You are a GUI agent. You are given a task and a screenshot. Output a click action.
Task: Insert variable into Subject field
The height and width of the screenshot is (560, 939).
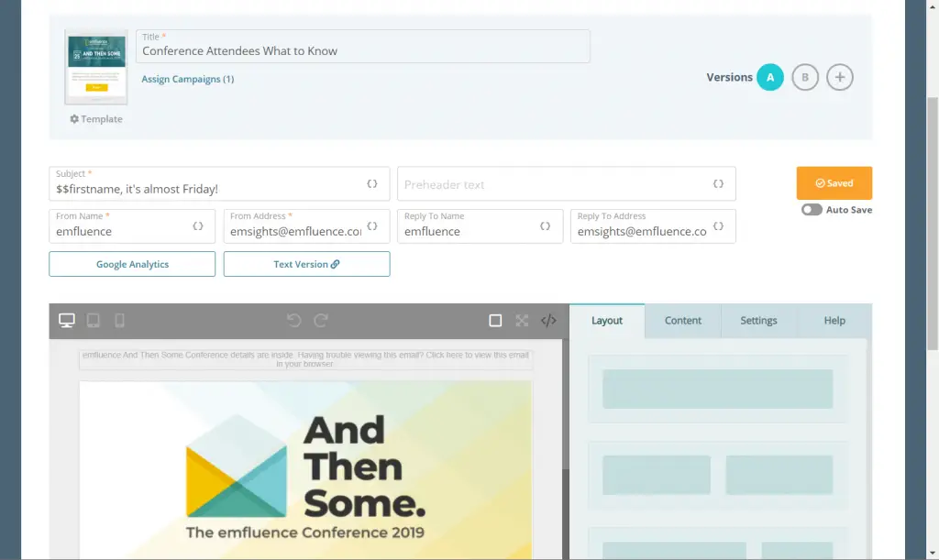click(x=372, y=183)
